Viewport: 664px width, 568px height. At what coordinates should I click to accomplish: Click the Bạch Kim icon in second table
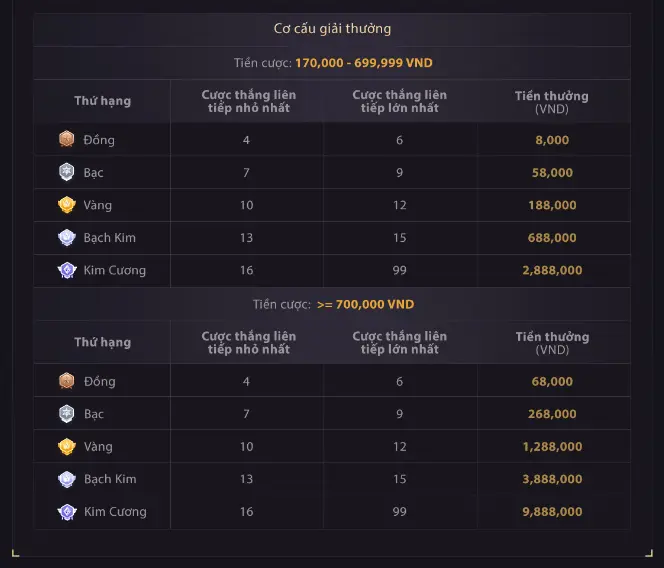[x=66, y=479]
